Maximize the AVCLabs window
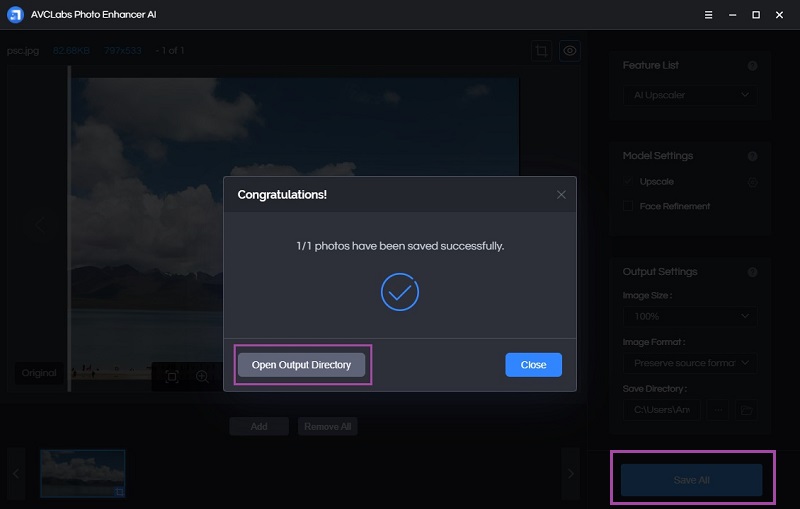 756,15
